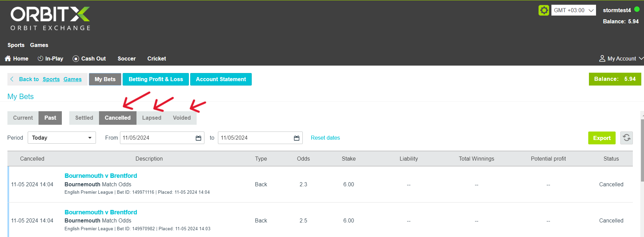Screen dimensions: 644x237
Task: Select the Past bets toggle
Action: click(x=50, y=118)
